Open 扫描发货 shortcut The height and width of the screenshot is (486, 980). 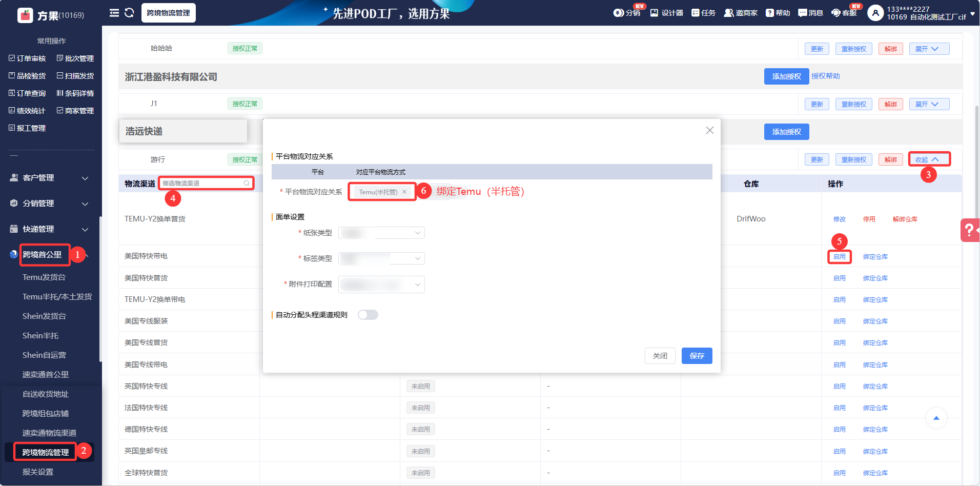click(75, 76)
